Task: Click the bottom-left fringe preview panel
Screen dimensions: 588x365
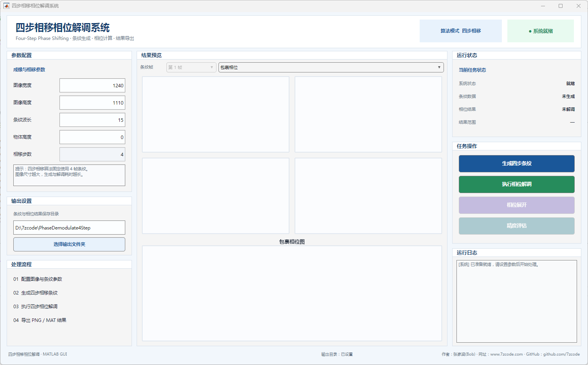Action: point(216,196)
